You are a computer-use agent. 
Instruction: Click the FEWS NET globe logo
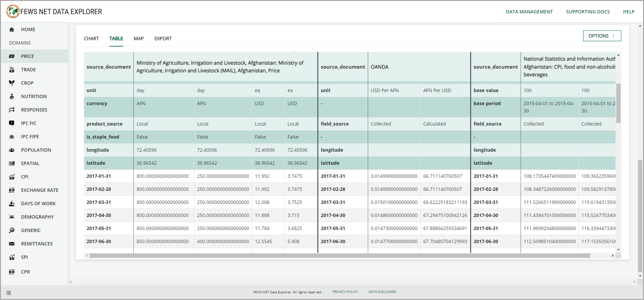pos(13,11)
